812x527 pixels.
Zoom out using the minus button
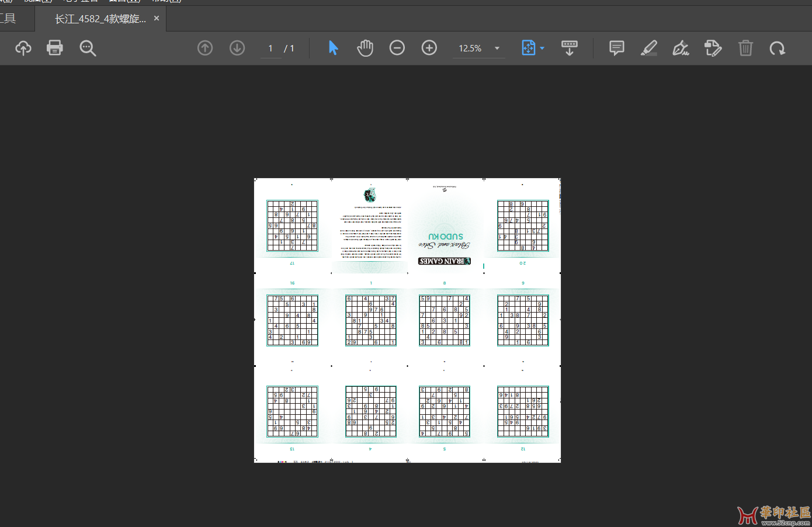point(397,48)
